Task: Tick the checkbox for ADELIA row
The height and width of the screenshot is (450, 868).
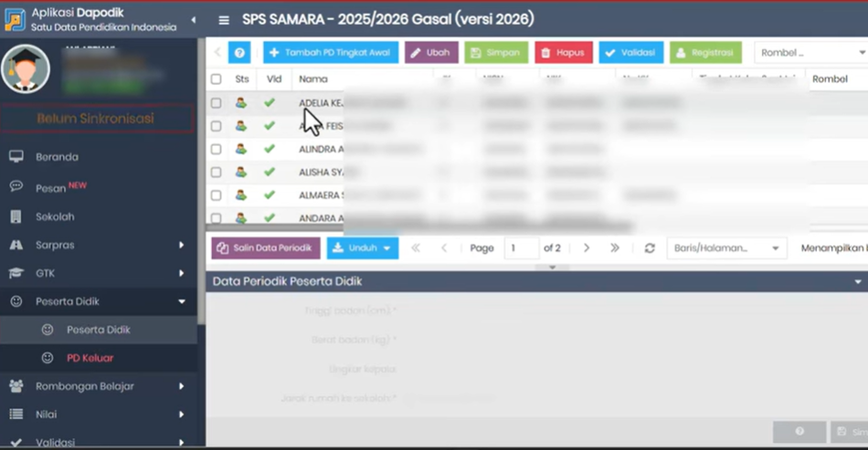Action: point(216,103)
